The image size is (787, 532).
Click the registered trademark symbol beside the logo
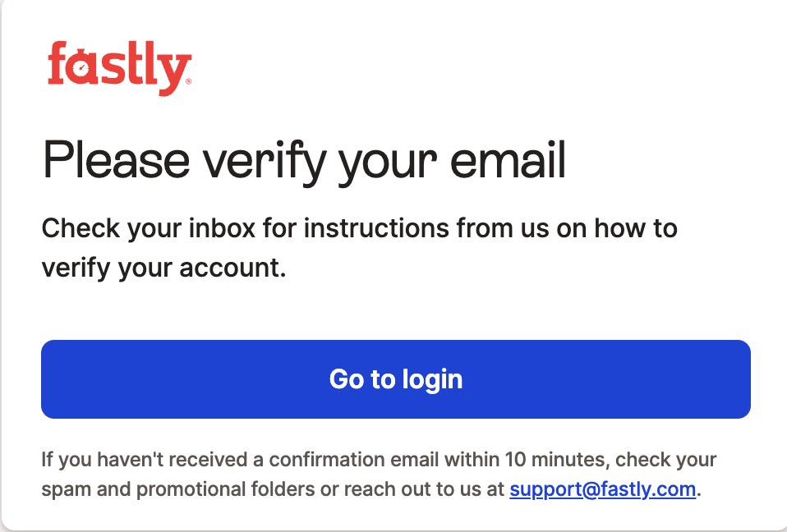[x=189, y=82]
